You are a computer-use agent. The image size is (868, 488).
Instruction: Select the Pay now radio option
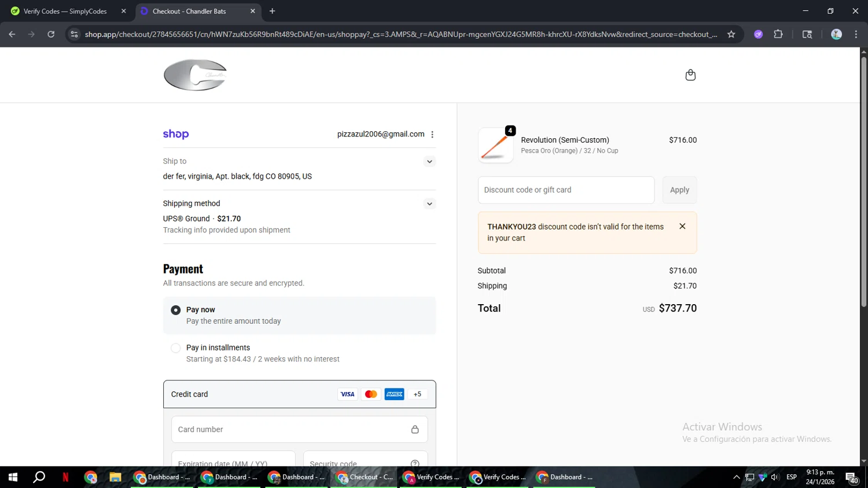[x=176, y=310]
